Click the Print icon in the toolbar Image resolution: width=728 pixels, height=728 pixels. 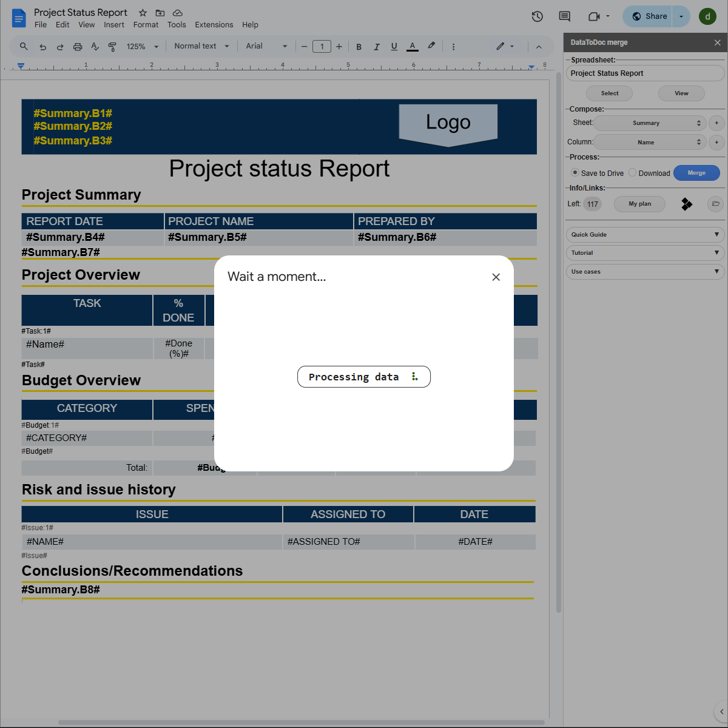click(x=78, y=46)
